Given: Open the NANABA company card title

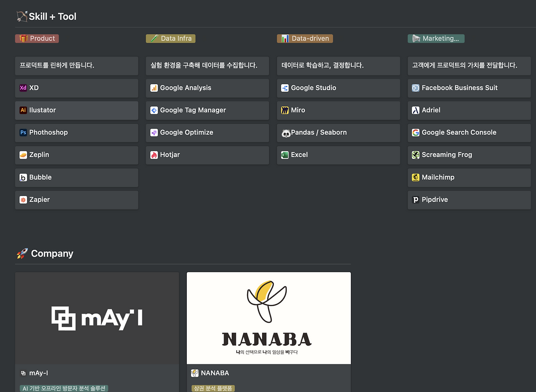Looking at the screenshot, I should pos(215,373).
